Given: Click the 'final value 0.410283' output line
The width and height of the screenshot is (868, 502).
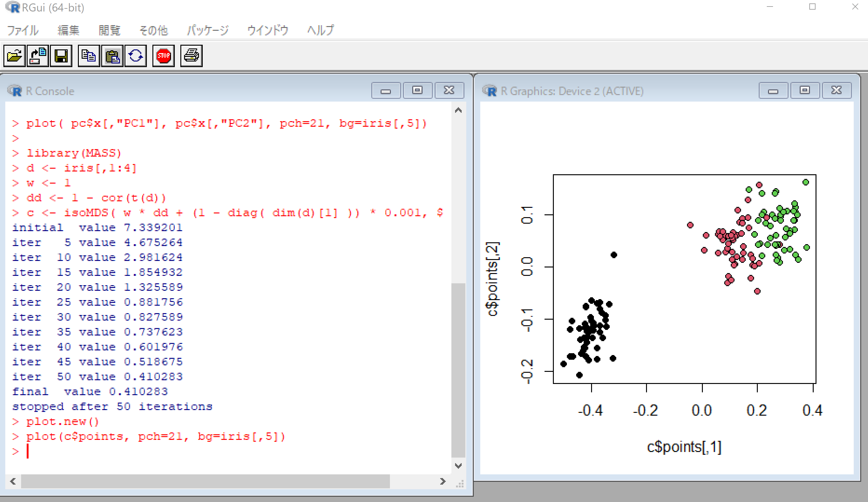Looking at the screenshot, I should coord(90,392).
